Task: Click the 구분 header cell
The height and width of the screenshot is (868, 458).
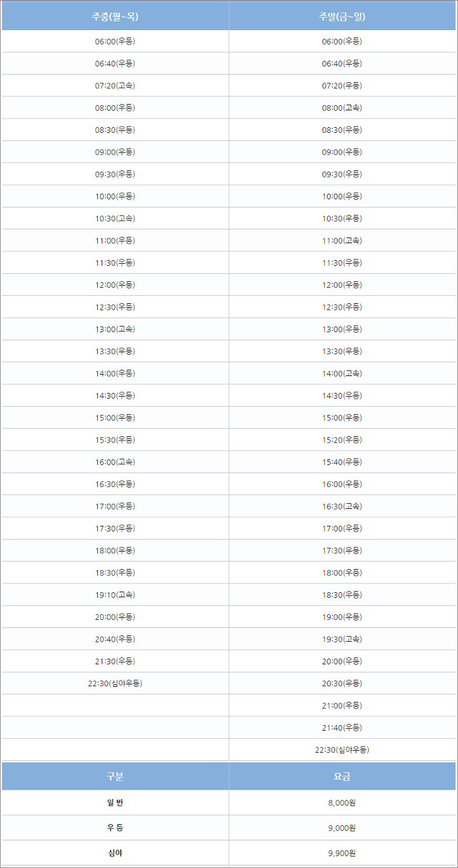Action: (115, 776)
